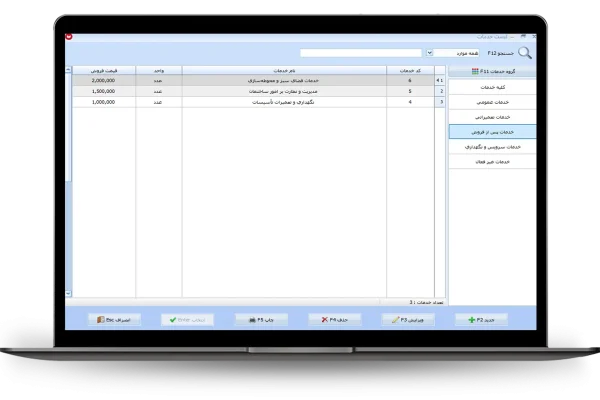Viewport: 600px width, 400px height.
Task: Sort by the sale price column header
Action: coord(104,71)
